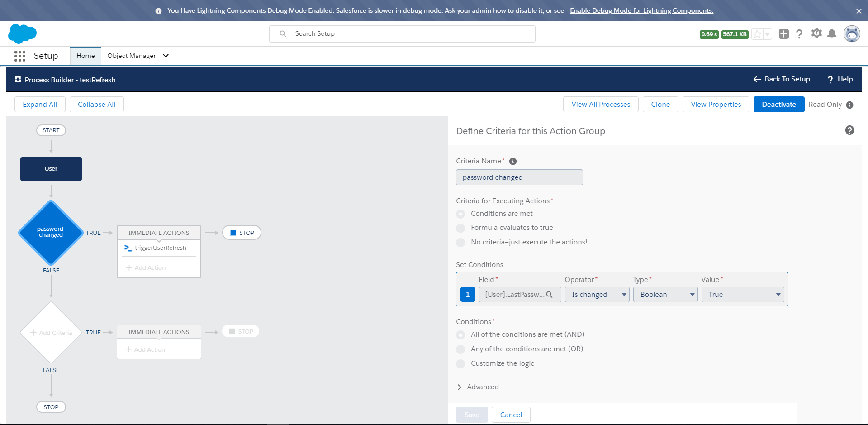This screenshot has height=425, width=868.
Task: Click the blue STOP node
Action: click(242, 233)
